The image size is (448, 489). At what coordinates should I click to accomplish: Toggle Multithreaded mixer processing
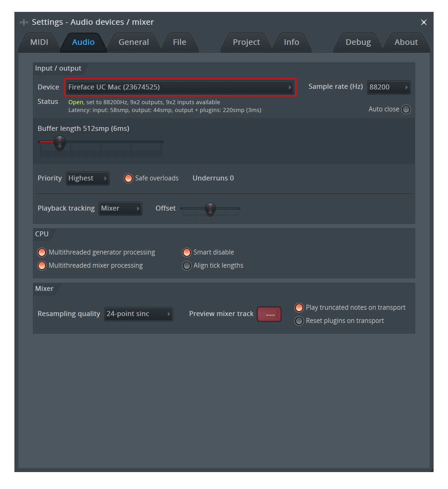coord(42,266)
